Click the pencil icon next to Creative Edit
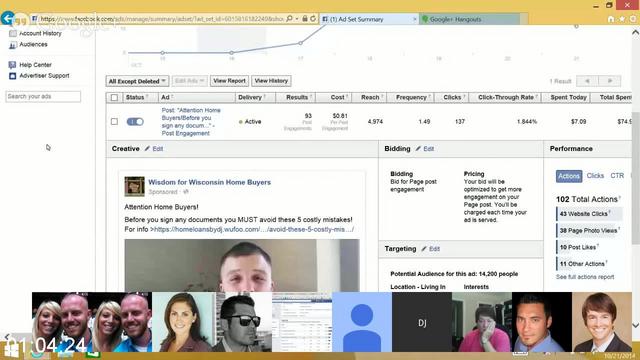 click(x=147, y=149)
